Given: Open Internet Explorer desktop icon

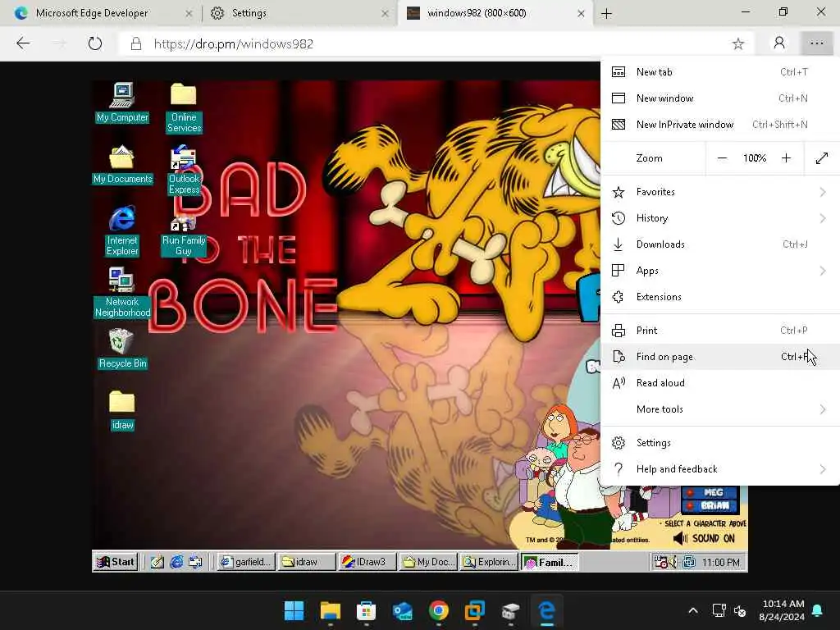Looking at the screenshot, I should click(x=122, y=231).
